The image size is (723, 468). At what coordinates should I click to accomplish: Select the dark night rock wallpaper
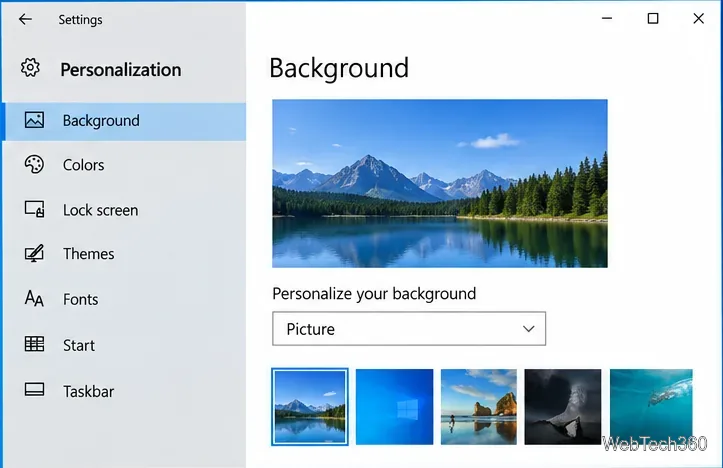tap(563, 407)
